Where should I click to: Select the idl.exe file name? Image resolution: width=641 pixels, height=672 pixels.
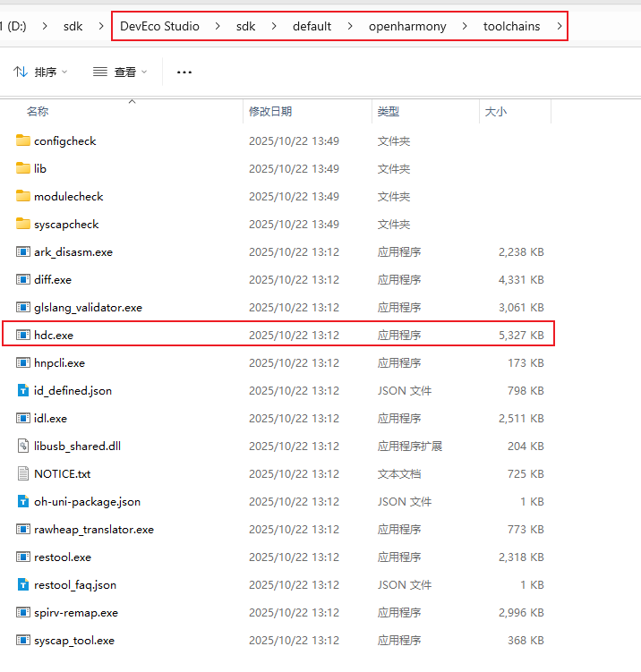51,418
